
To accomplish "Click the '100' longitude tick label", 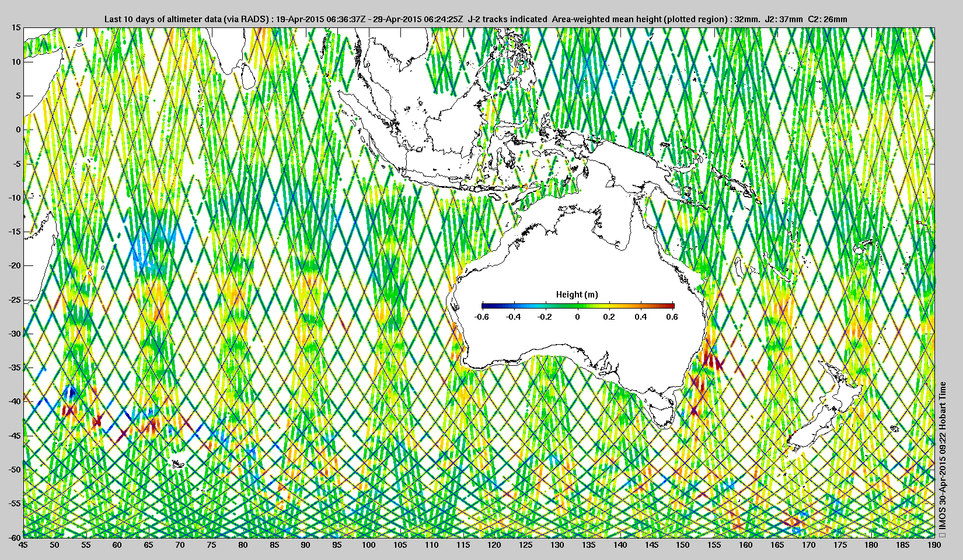I will [368, 545].
